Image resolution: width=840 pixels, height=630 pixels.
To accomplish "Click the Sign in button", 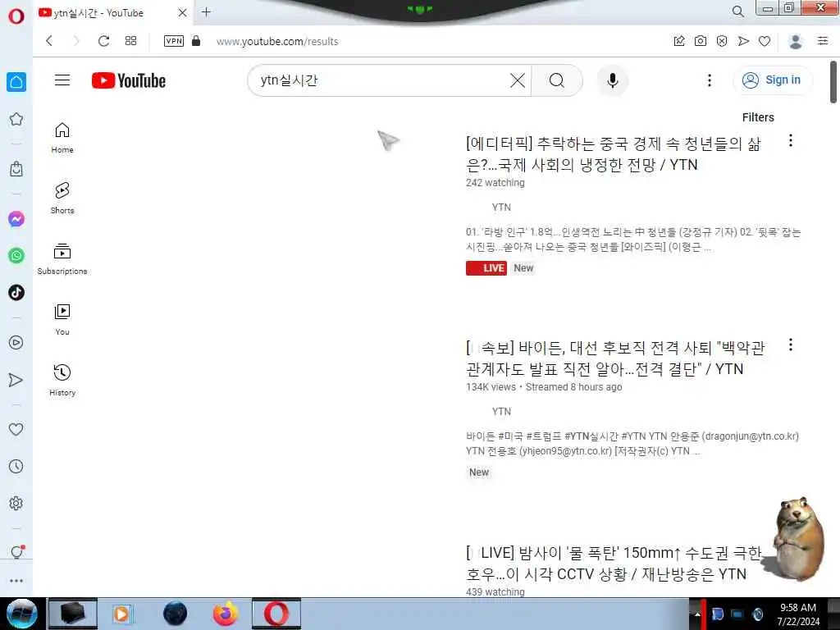I will pyautogui.click(x=772, y=80).
